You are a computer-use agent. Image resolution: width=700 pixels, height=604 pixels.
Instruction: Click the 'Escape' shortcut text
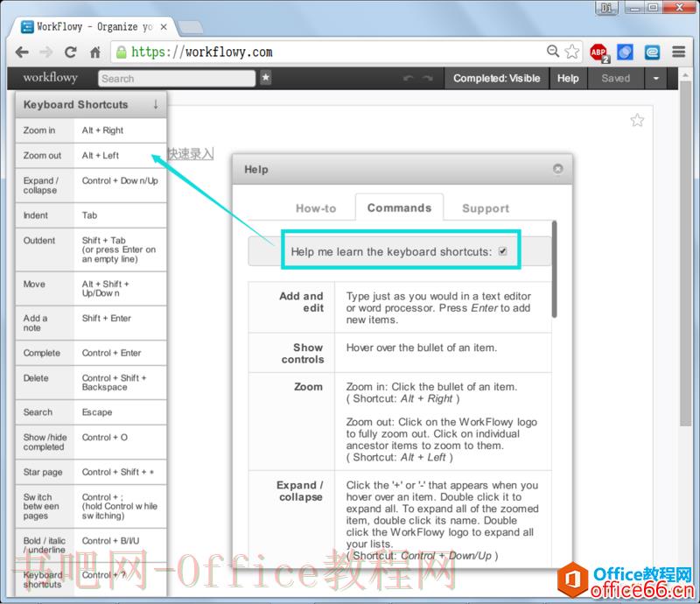[x=97, y=412]
